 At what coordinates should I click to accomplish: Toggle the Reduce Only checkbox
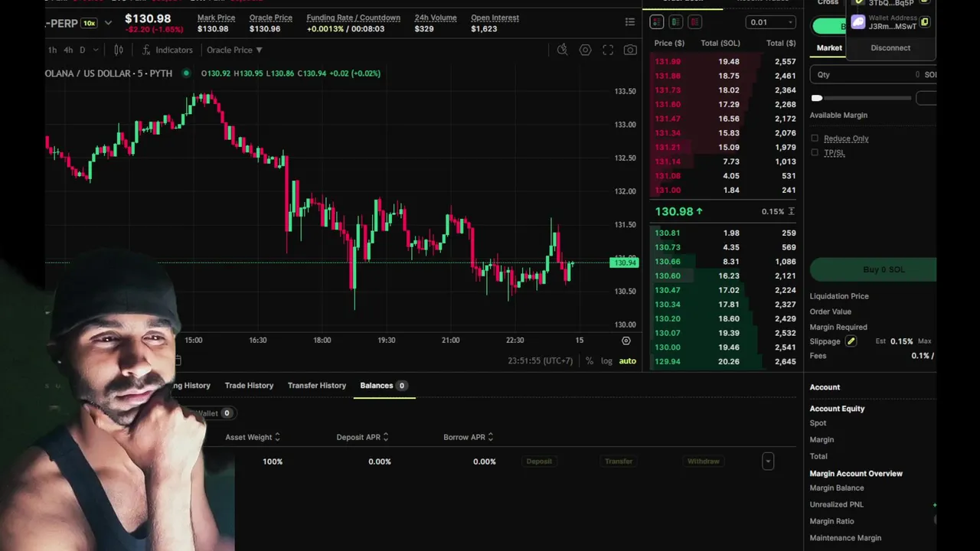[815, 139]
